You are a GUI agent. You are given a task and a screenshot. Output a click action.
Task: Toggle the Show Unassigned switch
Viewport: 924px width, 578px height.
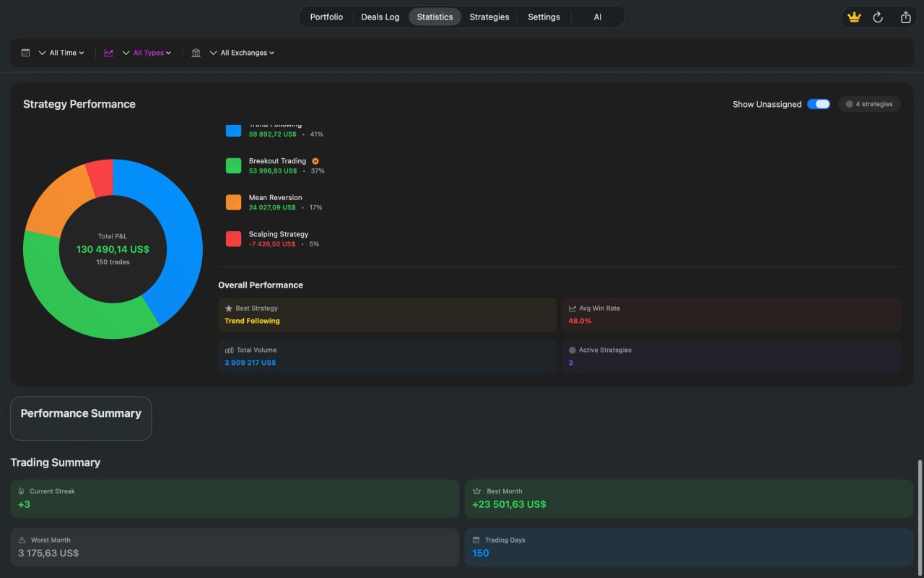(818, 104)
